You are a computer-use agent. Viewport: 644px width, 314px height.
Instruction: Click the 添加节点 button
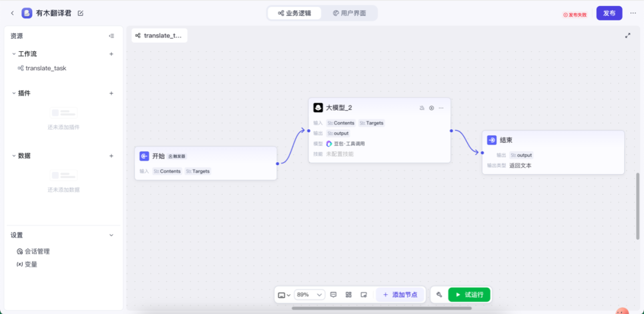click(x=400, y=295)
